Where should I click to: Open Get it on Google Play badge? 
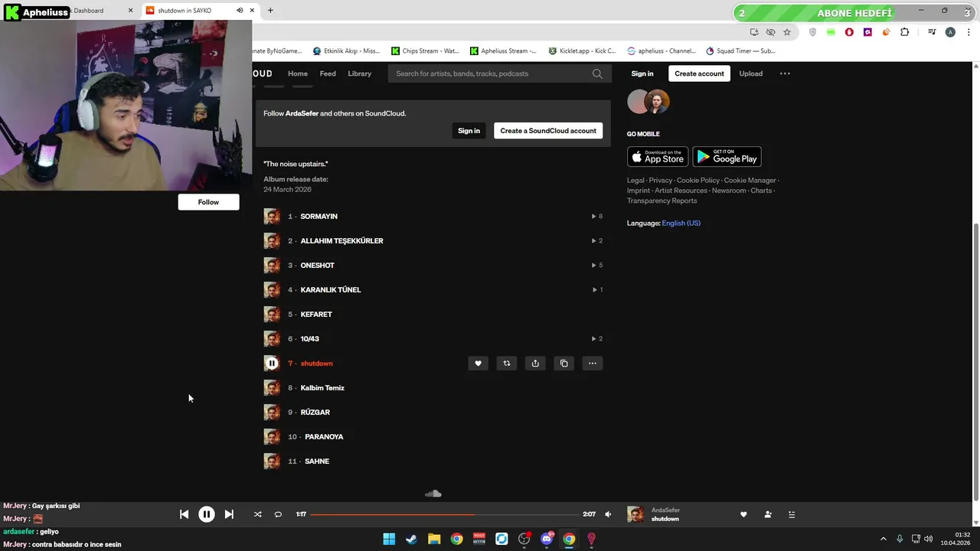[x=727, y=157]
